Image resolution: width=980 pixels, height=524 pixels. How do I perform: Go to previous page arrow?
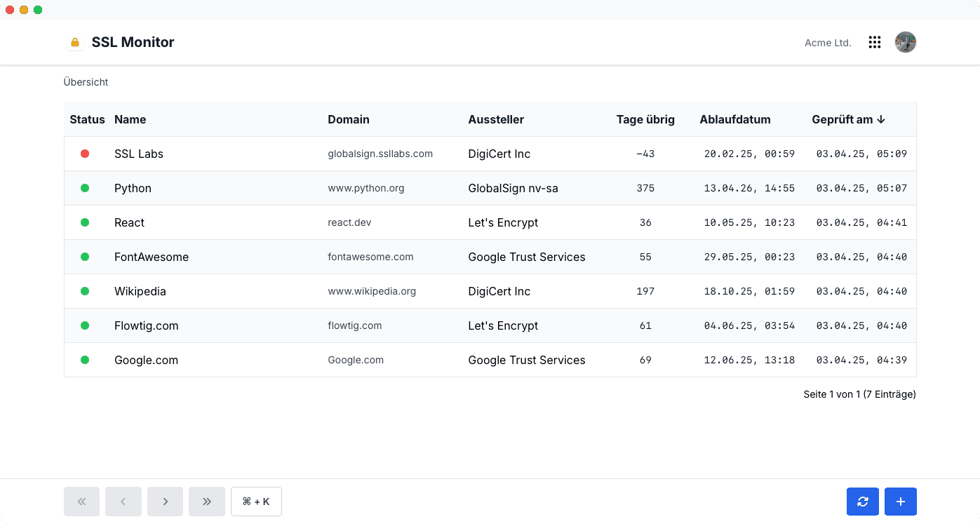[x=123, y=502]
